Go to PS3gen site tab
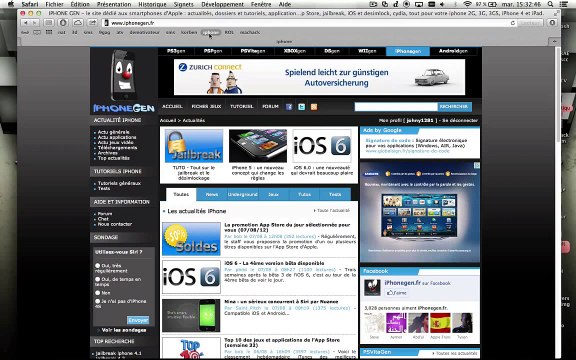The height and width of the screenshot is (360, 576). pyautogui.click(x=176, y=51)
